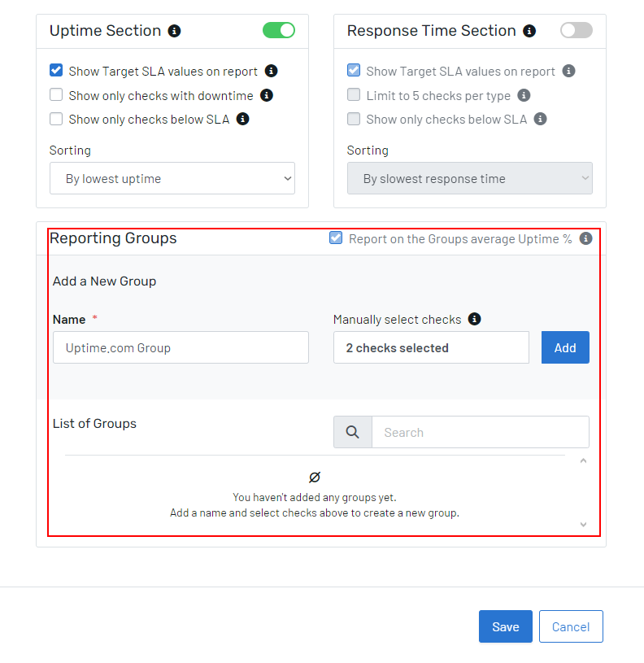The height and width of the screenshot is (663, 644).
Task: View info for Show only checks with downtime
Action: (x=266, y=94)
